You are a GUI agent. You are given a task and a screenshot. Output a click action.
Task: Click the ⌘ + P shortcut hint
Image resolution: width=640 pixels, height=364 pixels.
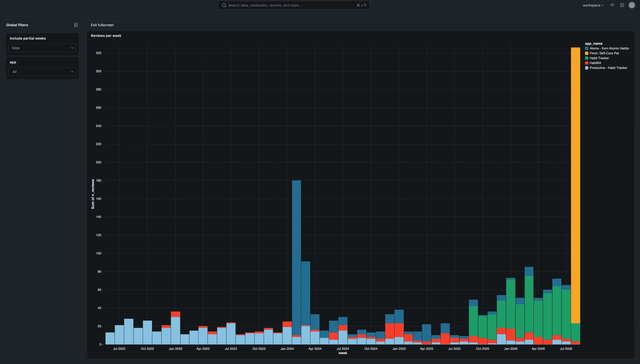[x=361, y=5]
